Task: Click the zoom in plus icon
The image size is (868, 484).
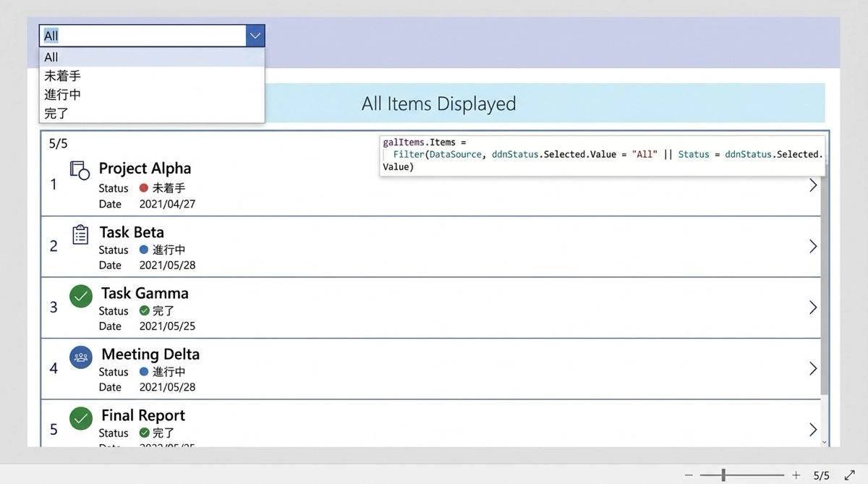Action: point(796,475)
